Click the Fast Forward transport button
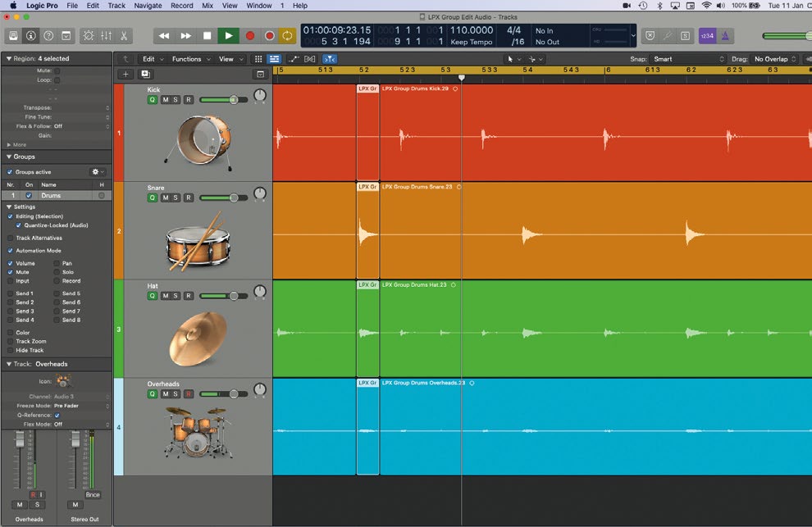The image size is (812, 527). coord(185,36)
